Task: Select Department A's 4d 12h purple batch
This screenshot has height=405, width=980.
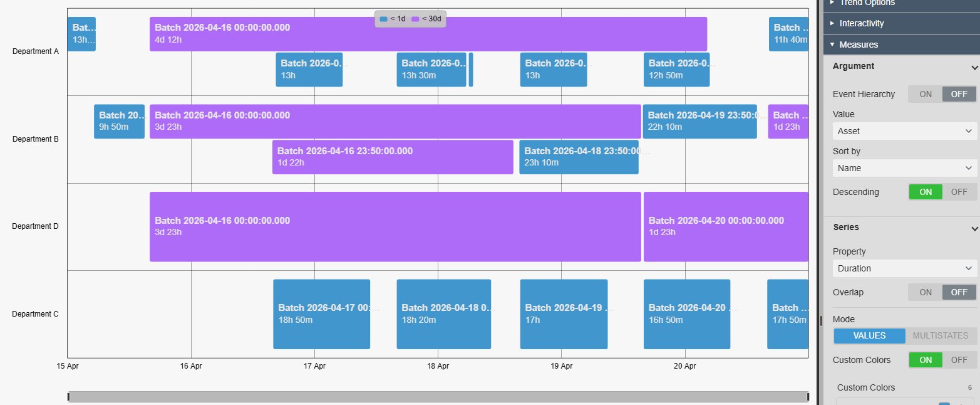Action: point(428,34)
